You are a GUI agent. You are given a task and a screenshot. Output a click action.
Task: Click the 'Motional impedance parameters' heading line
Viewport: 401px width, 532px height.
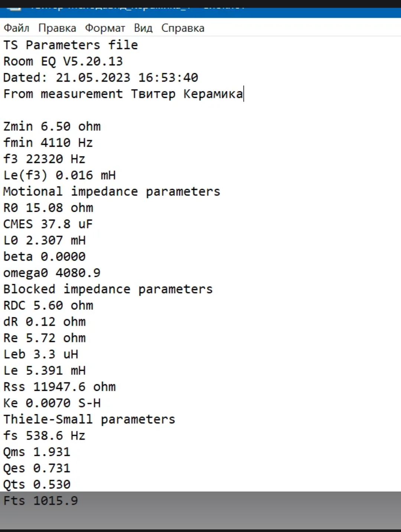click(x=111, y=192)
